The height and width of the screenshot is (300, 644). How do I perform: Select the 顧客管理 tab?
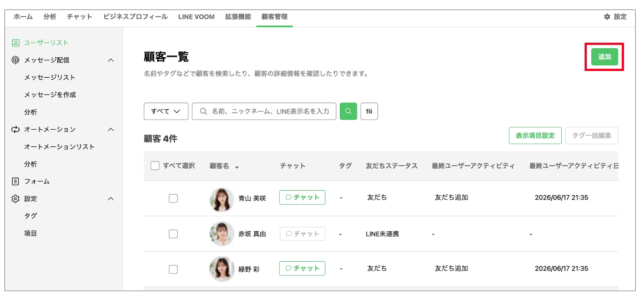pos(274,17)
